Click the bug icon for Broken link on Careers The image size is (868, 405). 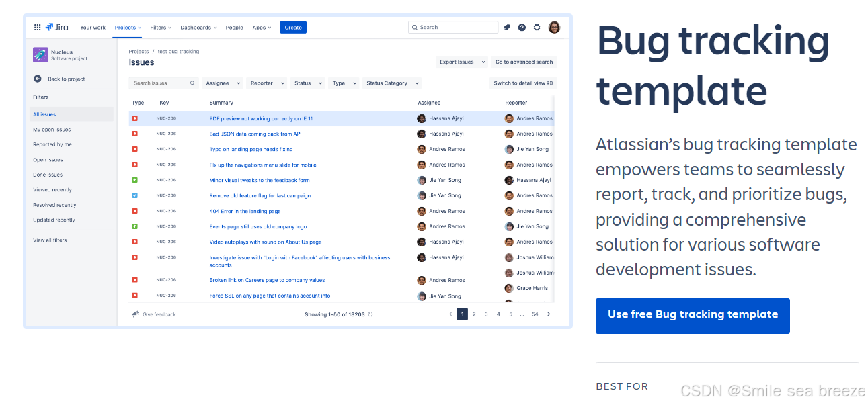tap(134, 280)
